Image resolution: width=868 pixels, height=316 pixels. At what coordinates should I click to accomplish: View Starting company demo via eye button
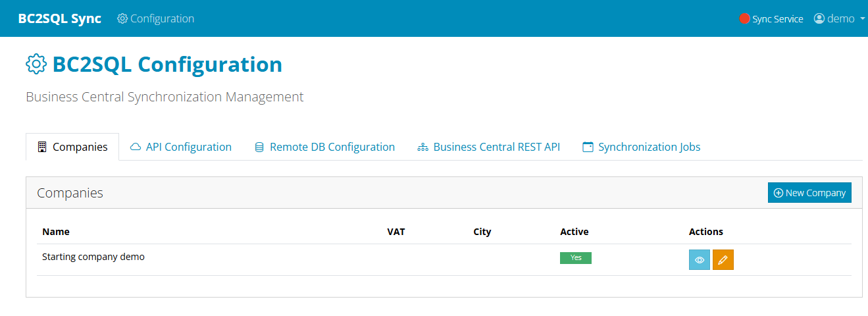click(700, 260)
